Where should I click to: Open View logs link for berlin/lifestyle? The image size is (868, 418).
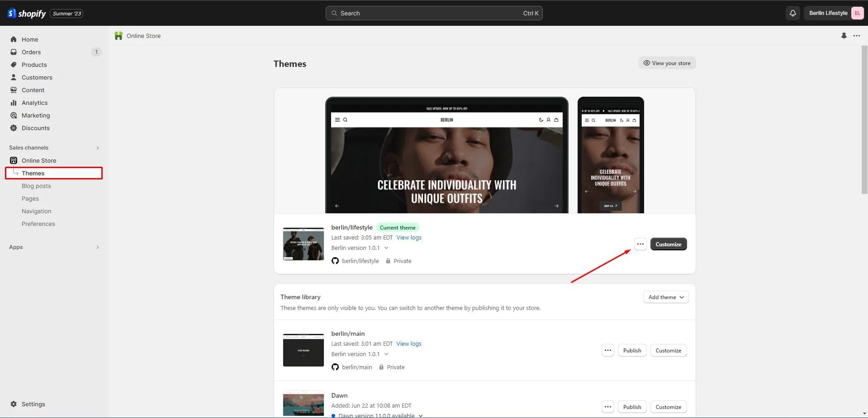pos(408,237)
